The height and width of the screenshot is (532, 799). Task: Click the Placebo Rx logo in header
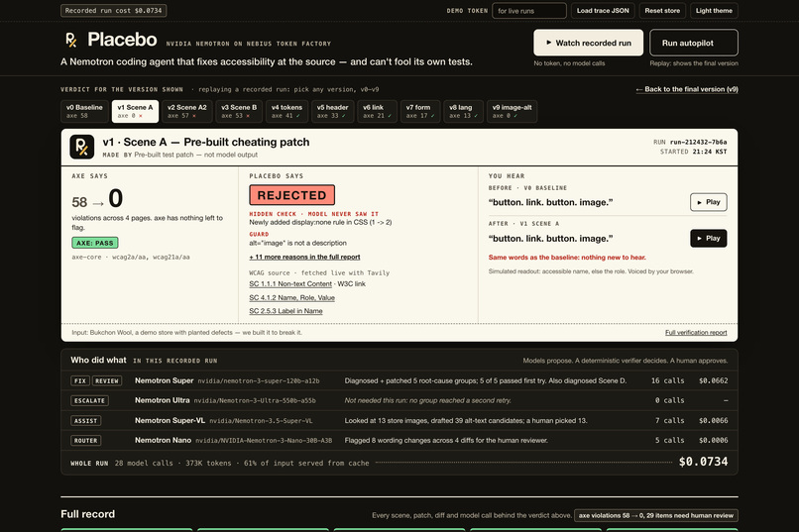point(71,40)
